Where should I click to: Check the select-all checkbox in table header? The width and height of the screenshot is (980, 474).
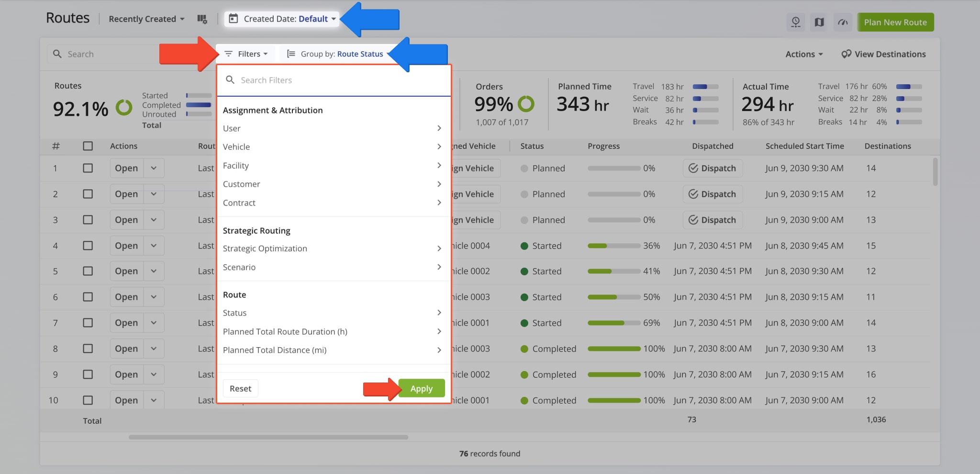pyautogui.click(x=88, y=146)
